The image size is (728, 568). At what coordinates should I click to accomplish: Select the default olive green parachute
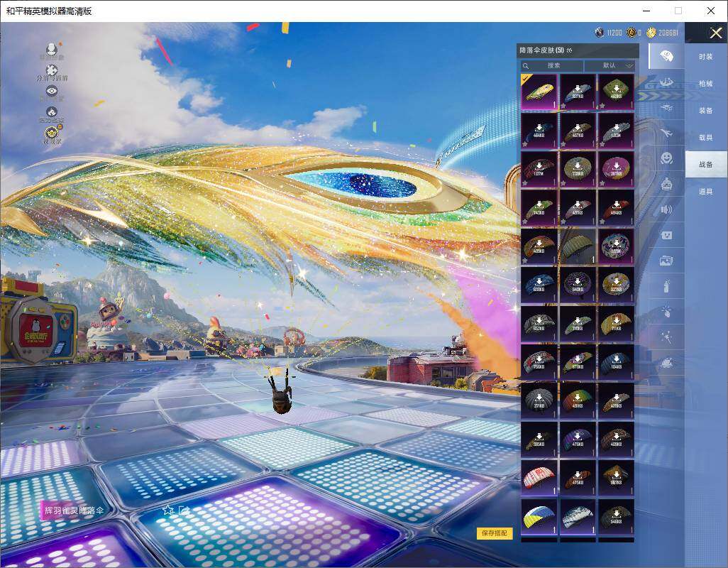coord(578,246)
